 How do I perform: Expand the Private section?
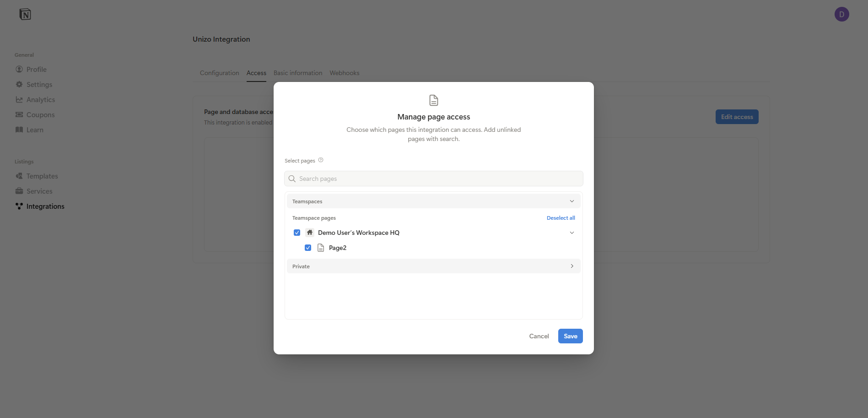[x=571, y=266]
